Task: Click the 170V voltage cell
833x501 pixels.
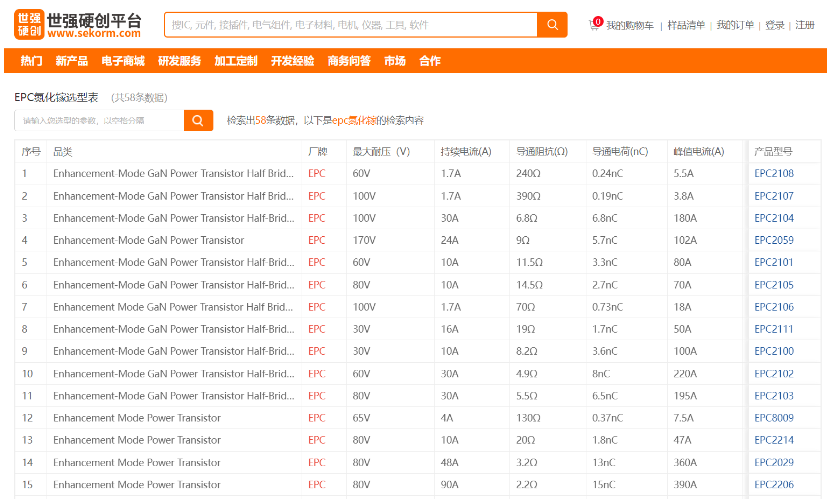Action: 364,240
